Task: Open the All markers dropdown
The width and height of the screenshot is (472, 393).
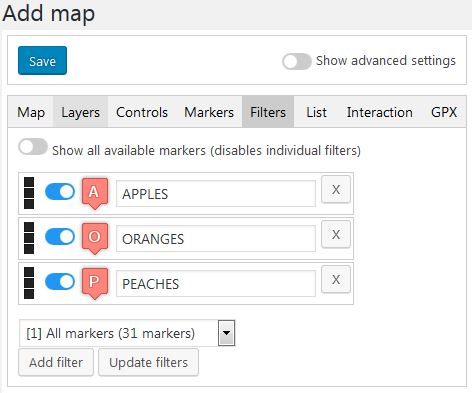Action: tap(127, 333)
